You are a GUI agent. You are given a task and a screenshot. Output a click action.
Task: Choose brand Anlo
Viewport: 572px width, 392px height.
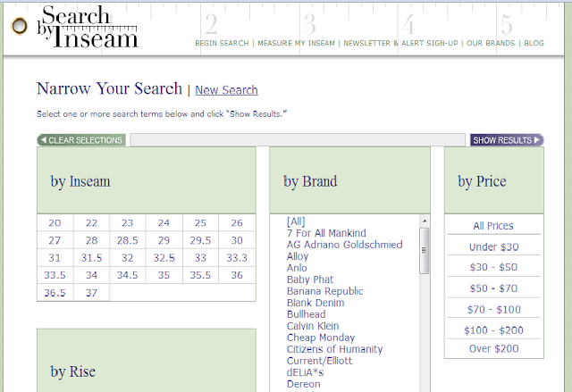point(297,268)
